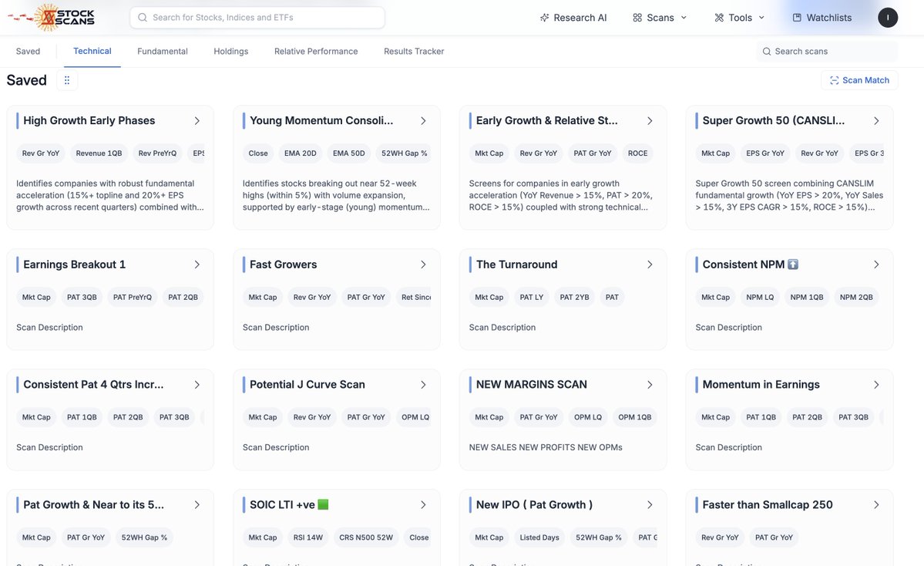This screenshot has width=924, height=566.
Task: Expand the Scans dropdown chevron
Action: 684,18
